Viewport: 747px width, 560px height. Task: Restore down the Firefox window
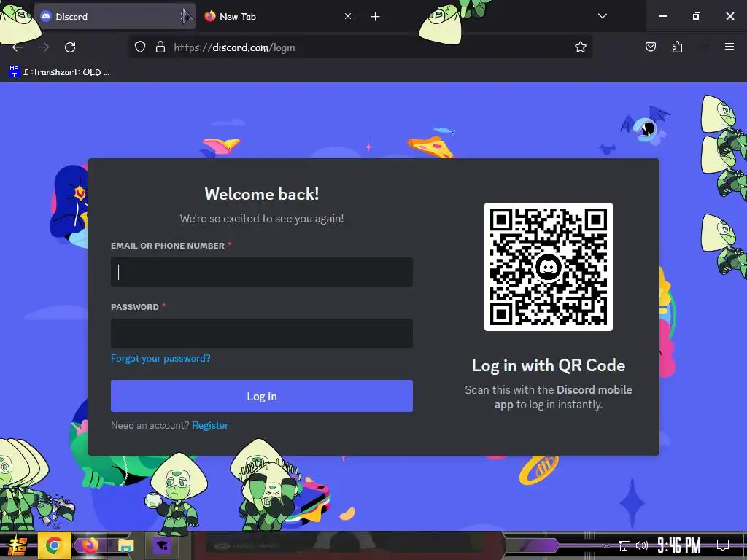(697, 16)
